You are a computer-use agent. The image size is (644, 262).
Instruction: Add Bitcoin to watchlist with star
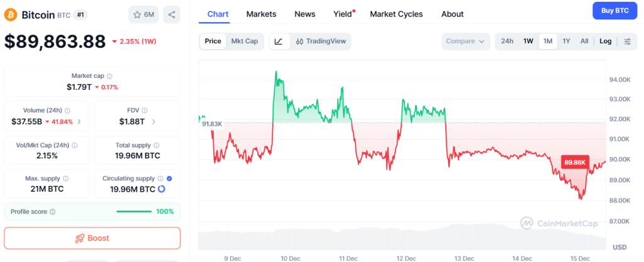[143, 14]
